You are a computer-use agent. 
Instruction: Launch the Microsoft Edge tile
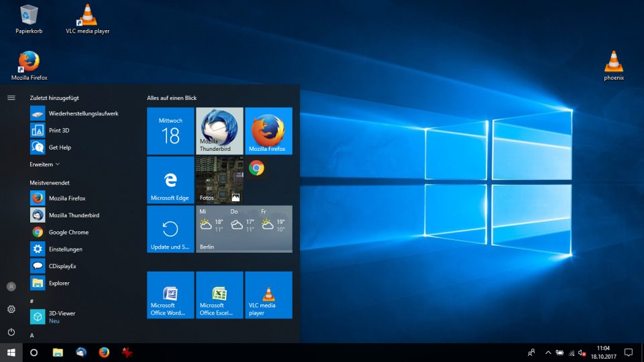pyautogui.click(x=170, y=180)
